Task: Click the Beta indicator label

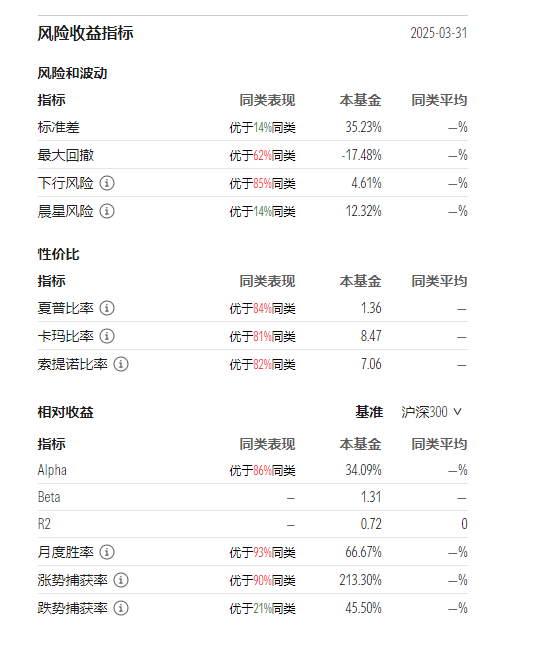Action: (x=49, y=497)
